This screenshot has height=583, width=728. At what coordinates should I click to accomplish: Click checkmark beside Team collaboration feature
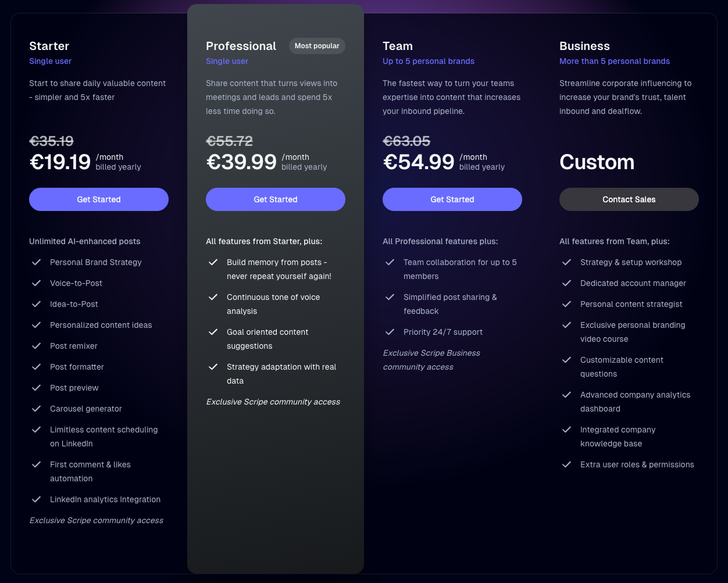(390, 262)
